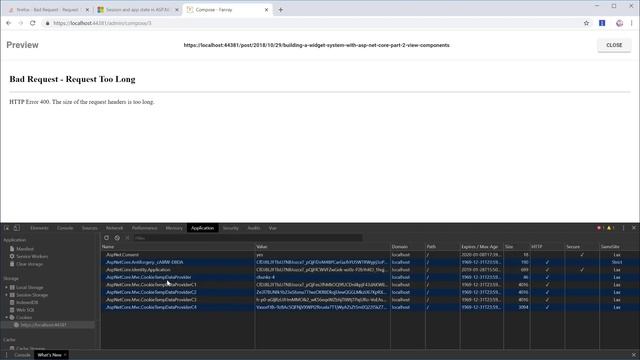This screenshot has width=640, height=360.
Task: Switch to the Performance tab in DevTools
Action: (144, 228)
